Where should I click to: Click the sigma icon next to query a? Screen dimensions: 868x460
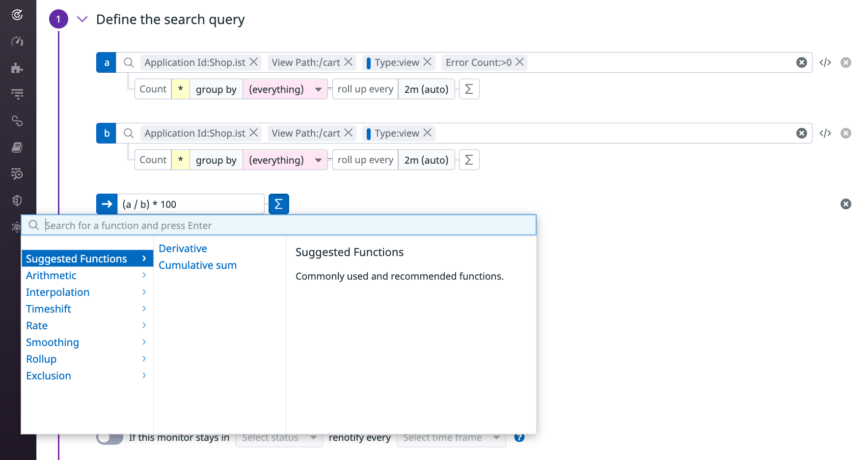(469, 89)
